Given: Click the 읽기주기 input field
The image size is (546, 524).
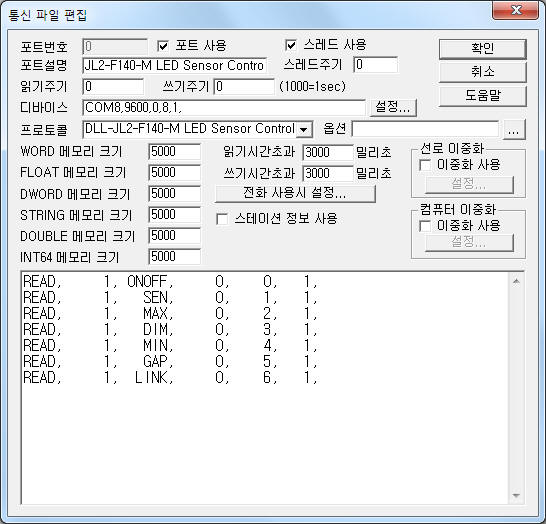Looking at the screenshot, I should pos(113,86).
